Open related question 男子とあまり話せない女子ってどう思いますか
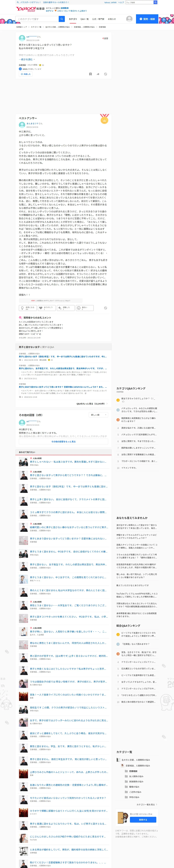Image resolution: width=174 pixels, height=868 pixels. tap(63, 387)
